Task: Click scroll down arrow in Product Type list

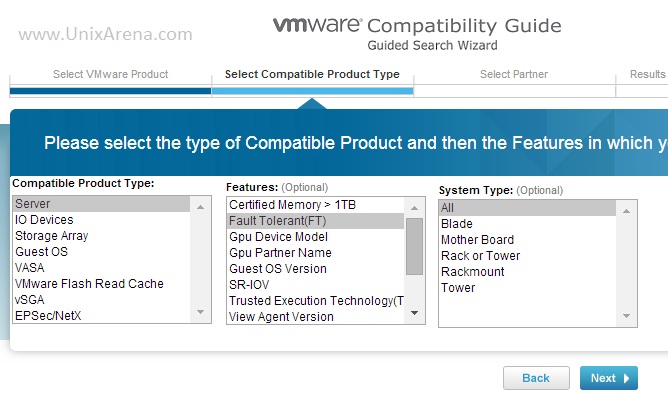Action: click(200, 312)
